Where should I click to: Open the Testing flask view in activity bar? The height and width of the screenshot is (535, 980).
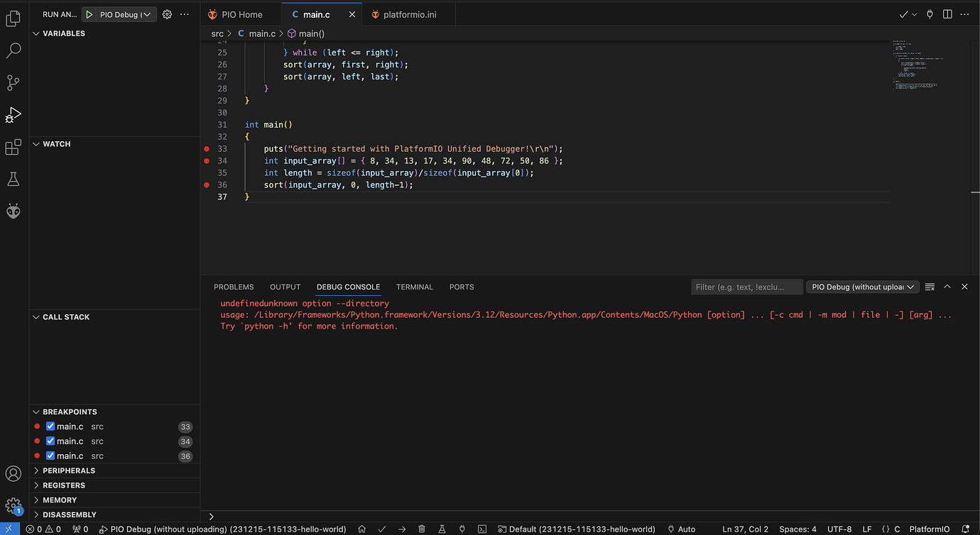[13, 179]
